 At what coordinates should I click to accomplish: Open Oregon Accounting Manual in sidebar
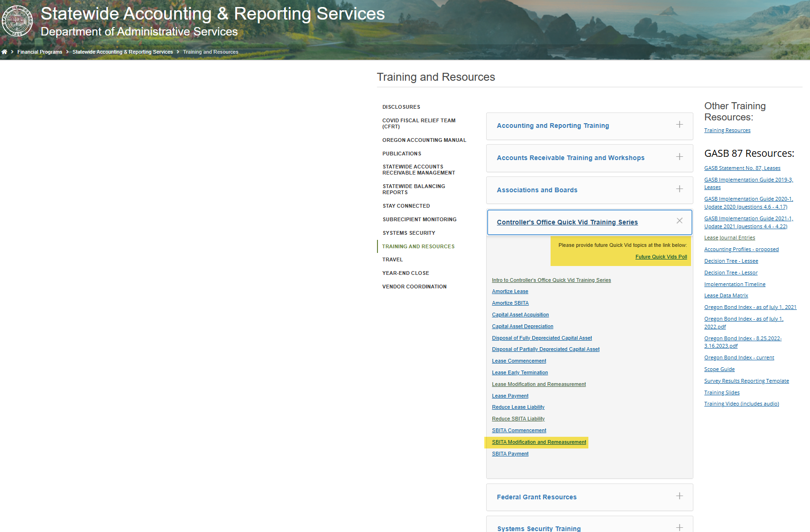[x=424, y=140]
